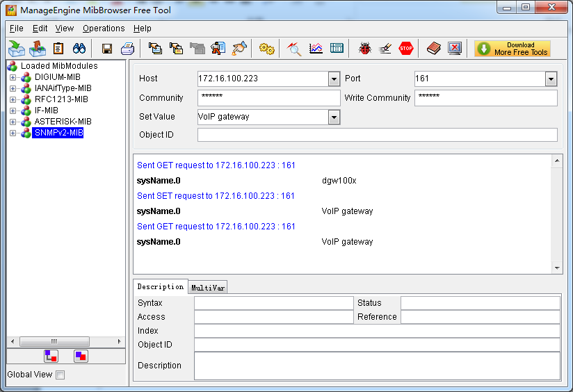
Task: Click the Syntax field in Description panel
Action: [x=274, y=303]
